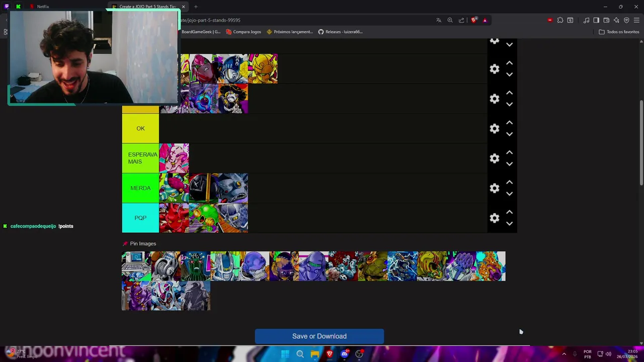Select the pink stand in ESPERAVA MAIS row
This screenshot has width=644, height=362.
(x=174, y=158)
